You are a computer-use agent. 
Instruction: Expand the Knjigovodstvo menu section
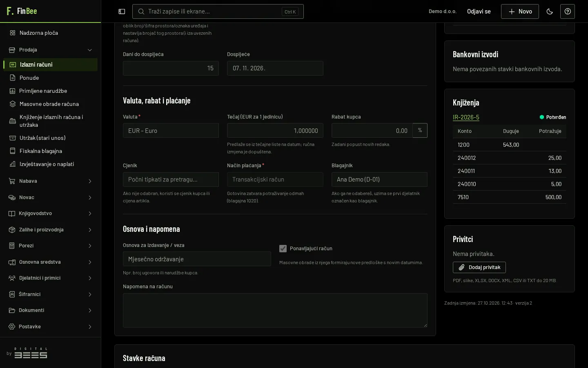point(51,213)
